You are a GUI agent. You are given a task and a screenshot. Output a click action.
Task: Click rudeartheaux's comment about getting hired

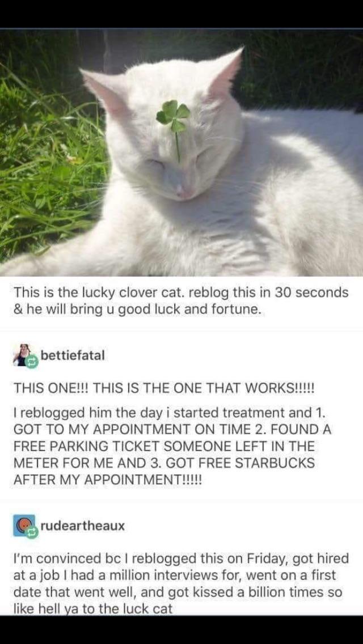tap(181, 583)
